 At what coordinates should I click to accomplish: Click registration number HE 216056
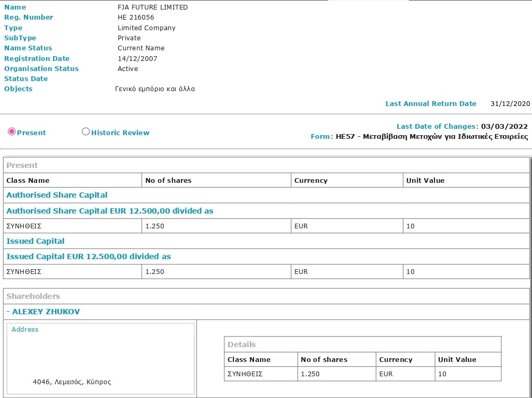[136, 17]
